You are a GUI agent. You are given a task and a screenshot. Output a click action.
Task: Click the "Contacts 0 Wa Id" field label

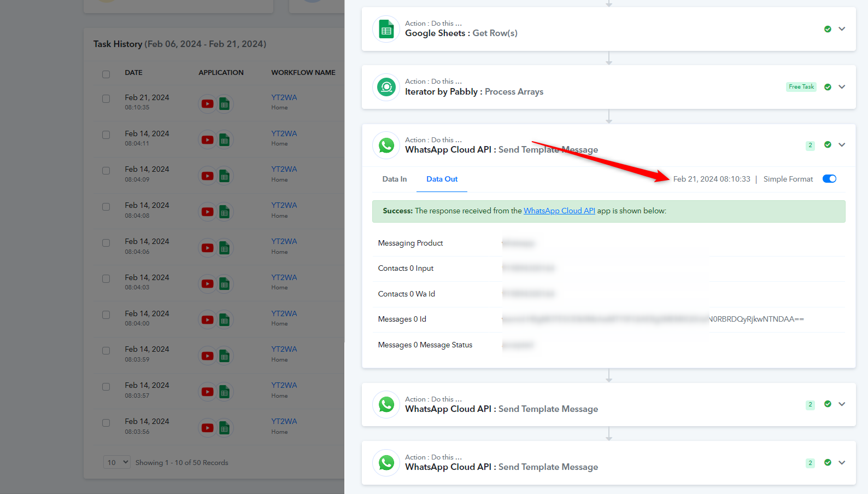pos(407,294)
